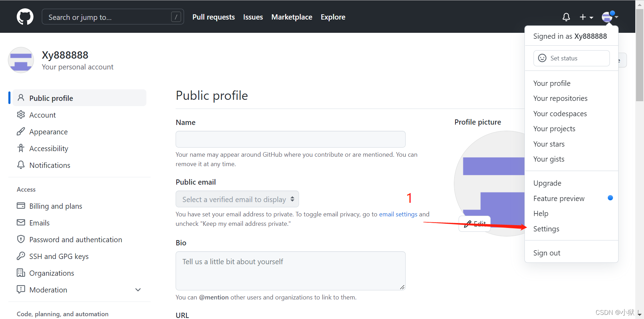644x319 pixels.
Task: Click the Notifications bell icon in sidebar
Action: [x=21, y=165]
